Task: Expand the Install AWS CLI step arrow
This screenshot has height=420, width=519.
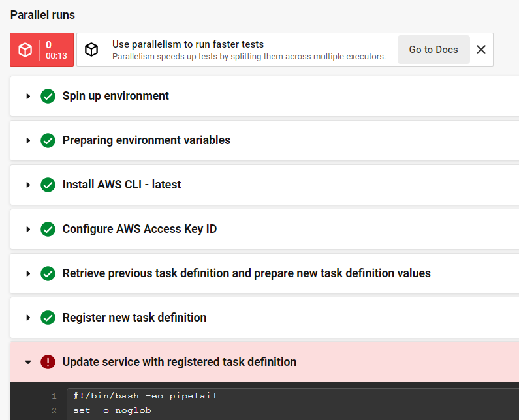Action: pos(28,185)
